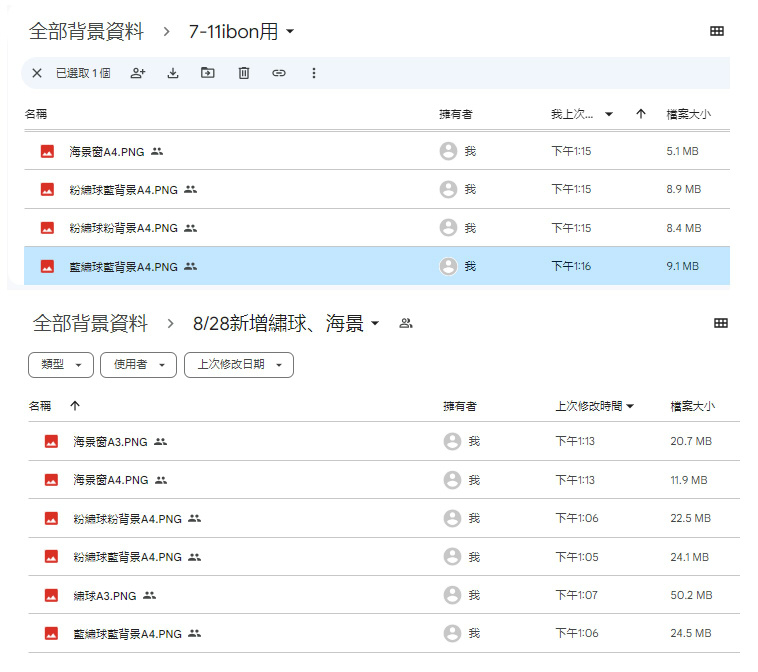Select 粉繡球粉背景A4.PNG sized 8.4 MB
The width and height of the screenshot is (758, 672).
[377, 228]
